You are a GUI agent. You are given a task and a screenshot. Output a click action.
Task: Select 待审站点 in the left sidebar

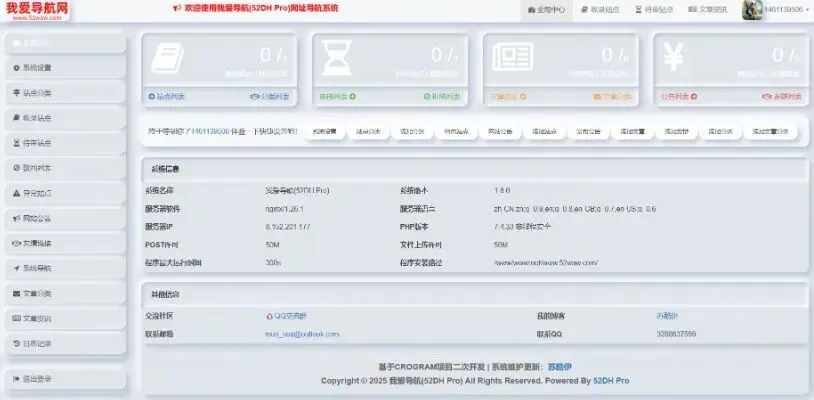[65, 143]
